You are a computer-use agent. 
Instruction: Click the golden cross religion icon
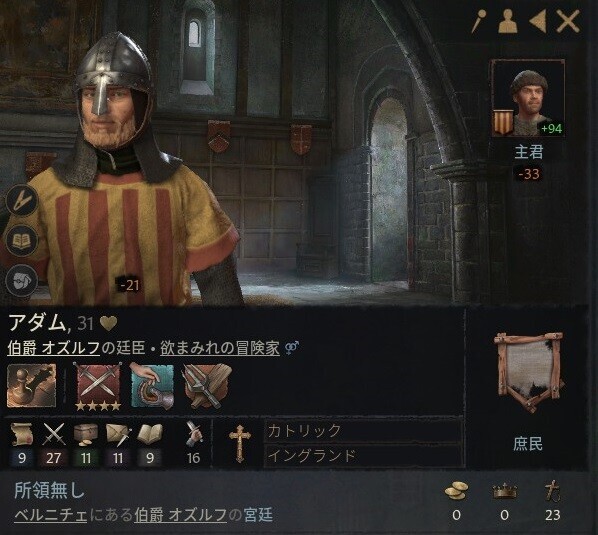pos(240,443)
